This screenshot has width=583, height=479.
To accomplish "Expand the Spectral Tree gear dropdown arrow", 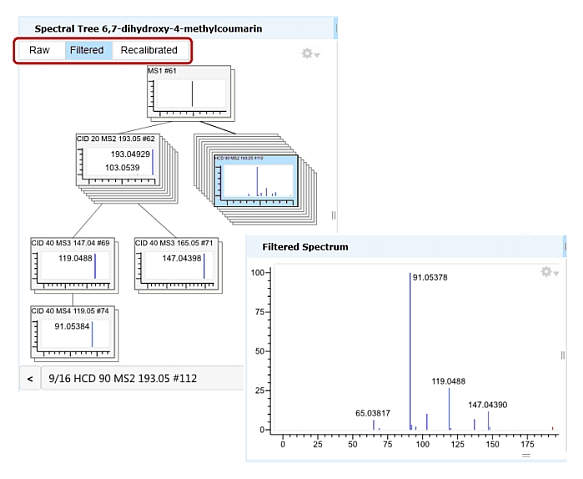I will click(x=317, y=55).
